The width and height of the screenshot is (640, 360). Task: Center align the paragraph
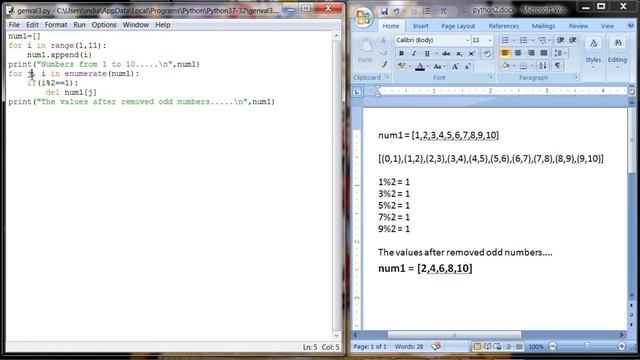pyautogui.click(x=518, y=53)
